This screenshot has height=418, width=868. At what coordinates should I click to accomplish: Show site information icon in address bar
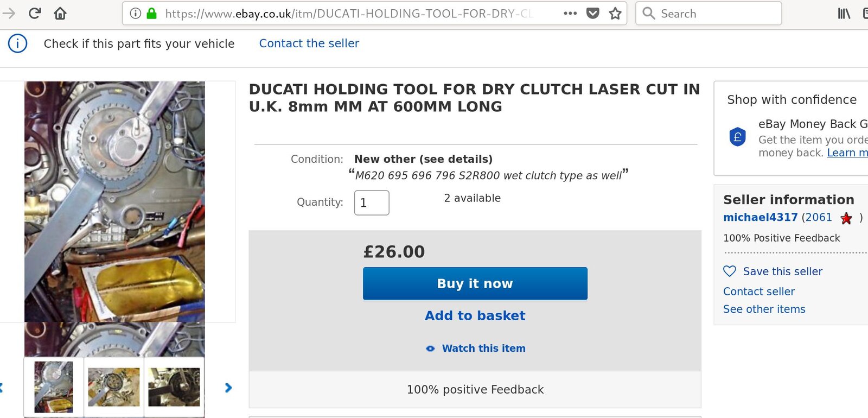pos(136,14)
